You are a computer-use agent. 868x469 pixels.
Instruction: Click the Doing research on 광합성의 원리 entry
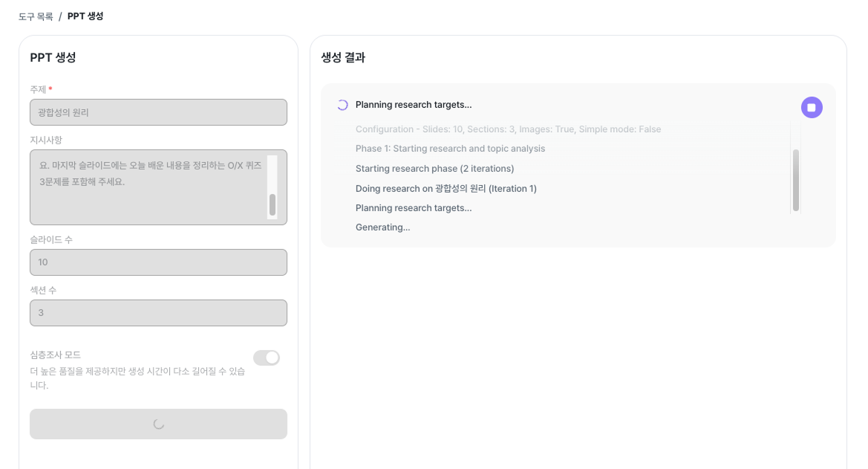click(446, 188)
